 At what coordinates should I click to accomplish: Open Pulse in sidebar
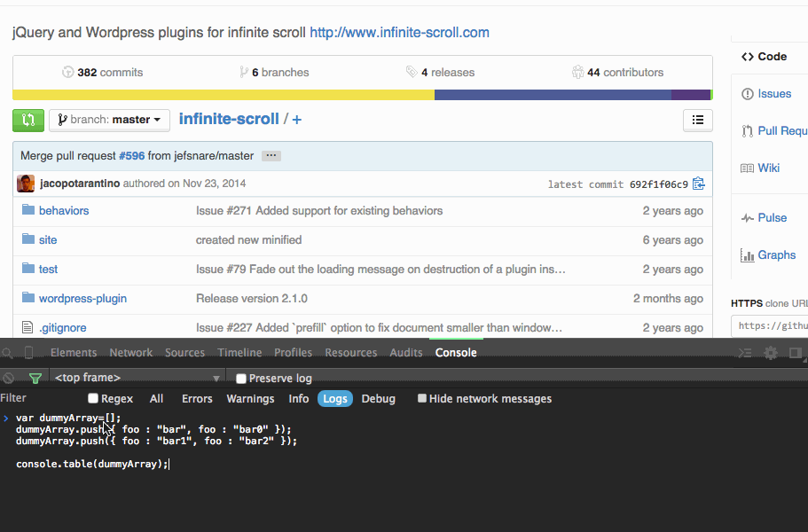point(765,218)
